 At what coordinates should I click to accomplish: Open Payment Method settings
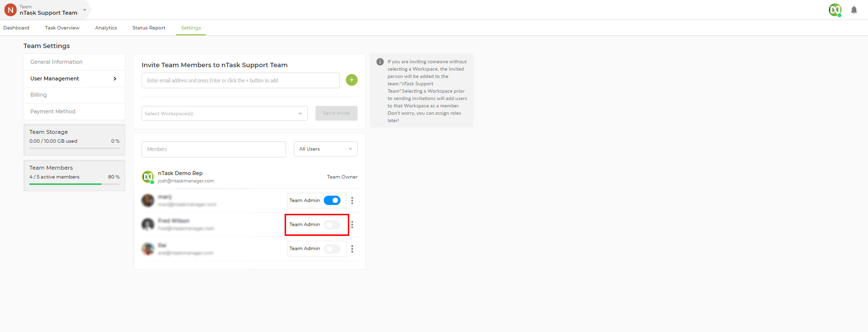pos(74,111)
